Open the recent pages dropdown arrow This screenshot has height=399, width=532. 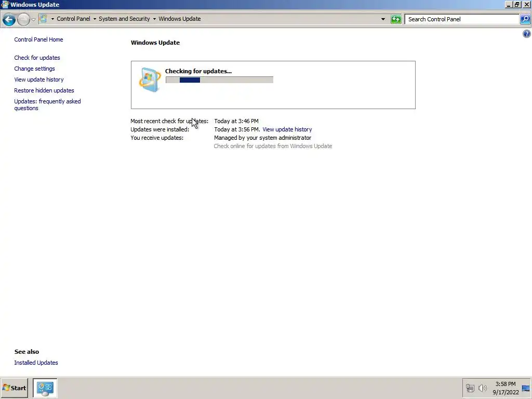tap(34, 19)
